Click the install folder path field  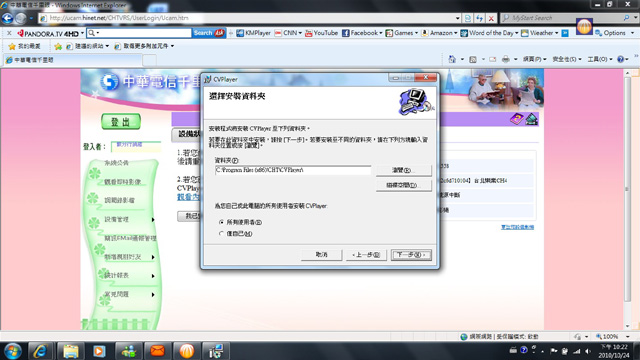[293, 170]
